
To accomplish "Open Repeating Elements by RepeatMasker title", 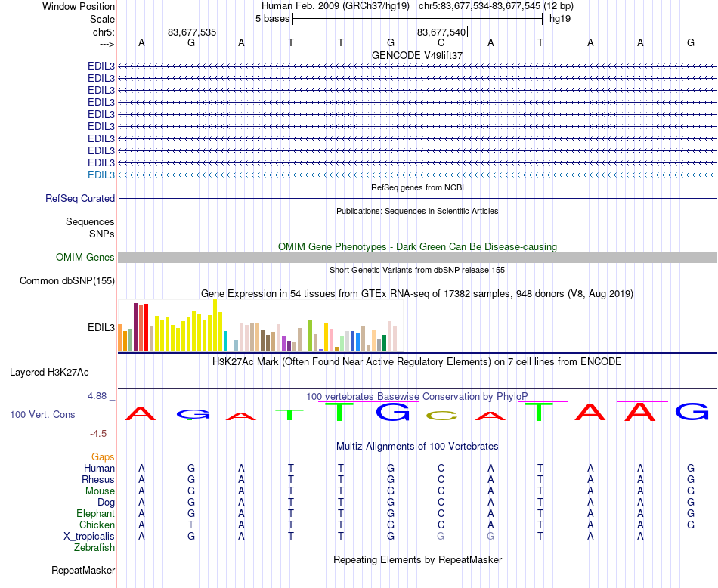I will coord(417,559).
